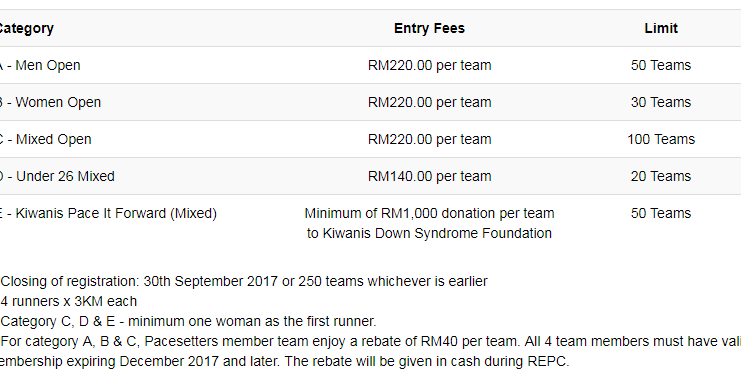The height and width of the screenshot is (374, 741).
Task: Click the Kiwanis Down Syndrome Foundation line
Action: [x=429, y=233]
